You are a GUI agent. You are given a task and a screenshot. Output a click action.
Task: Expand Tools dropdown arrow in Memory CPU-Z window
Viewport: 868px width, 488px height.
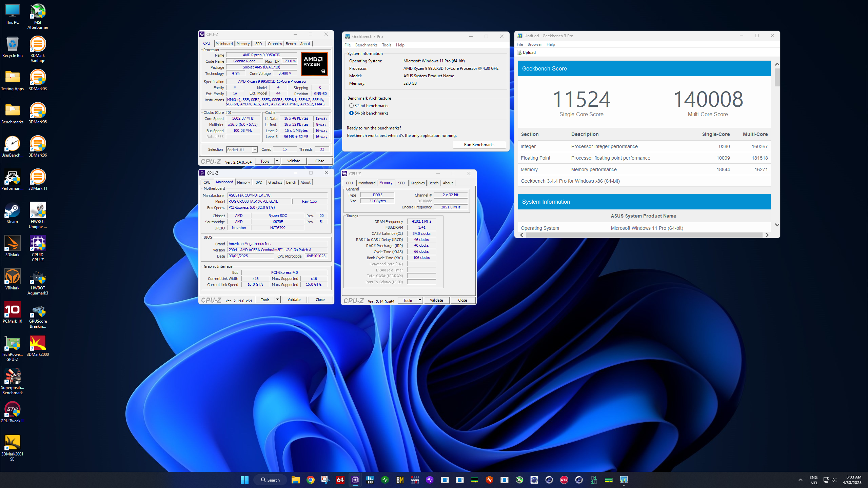tap(420, 300)
